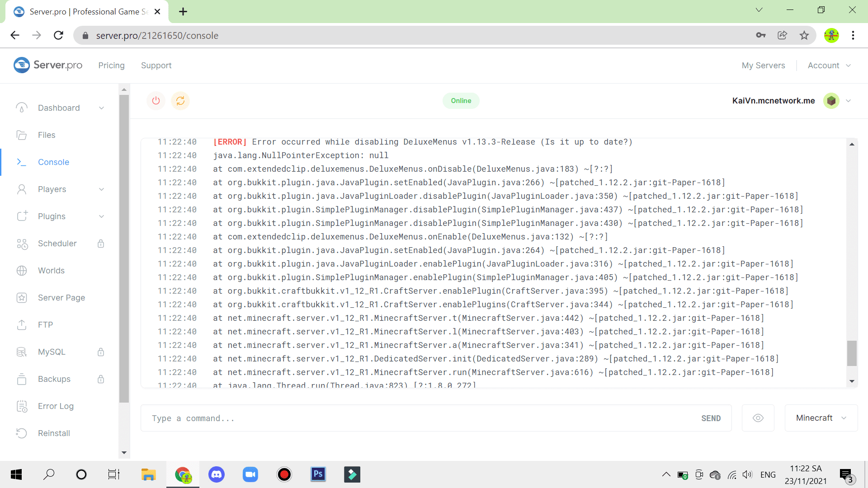Open the Worlds globe sidebar item
Image resolution: width=868 pixels, height=488 pixels.
tap(51, 271)
